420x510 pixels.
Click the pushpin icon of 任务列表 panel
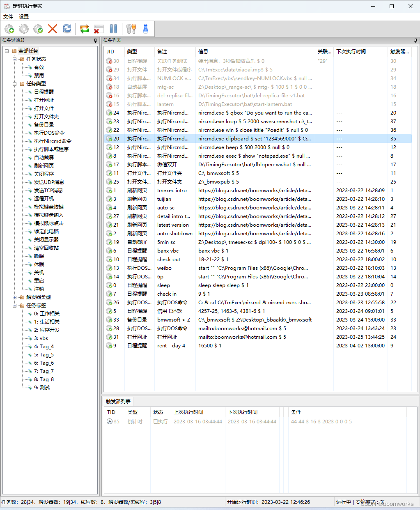(415, 40)
